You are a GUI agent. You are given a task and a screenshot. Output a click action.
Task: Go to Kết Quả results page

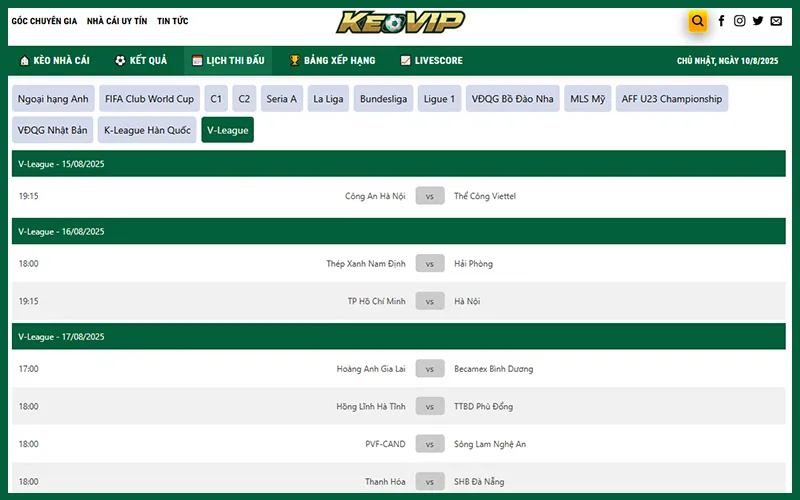[141, 61]
